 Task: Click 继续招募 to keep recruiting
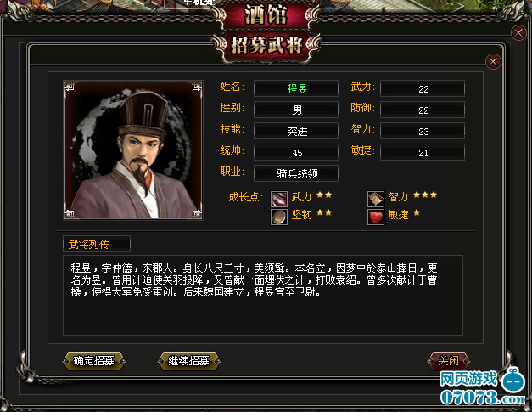coord(188,361)
